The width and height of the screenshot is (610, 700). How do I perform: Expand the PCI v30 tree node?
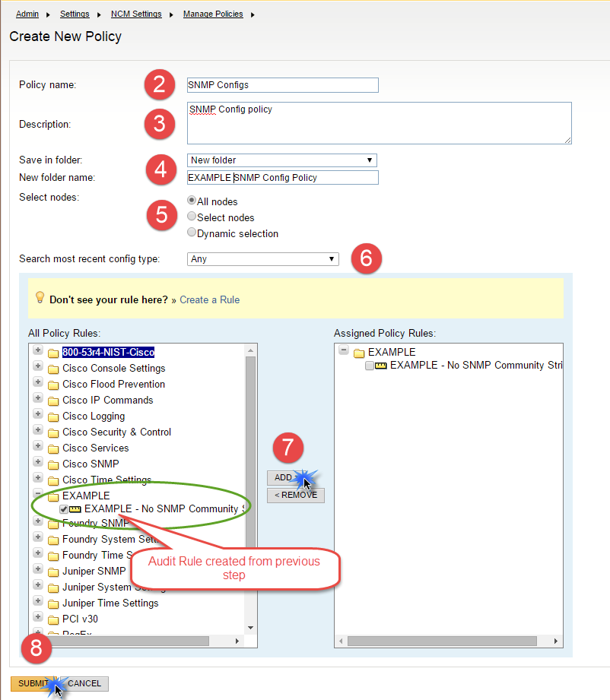(x=38, y=617)
